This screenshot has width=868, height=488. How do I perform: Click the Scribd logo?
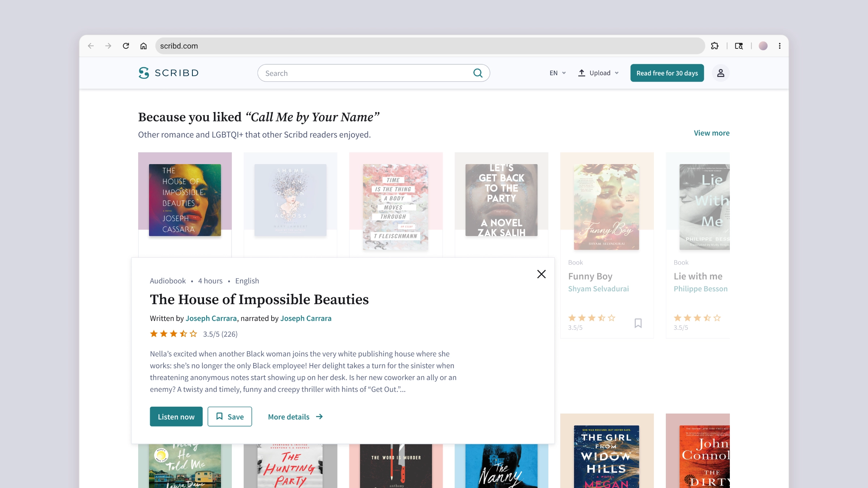click(x=169, y=73)
